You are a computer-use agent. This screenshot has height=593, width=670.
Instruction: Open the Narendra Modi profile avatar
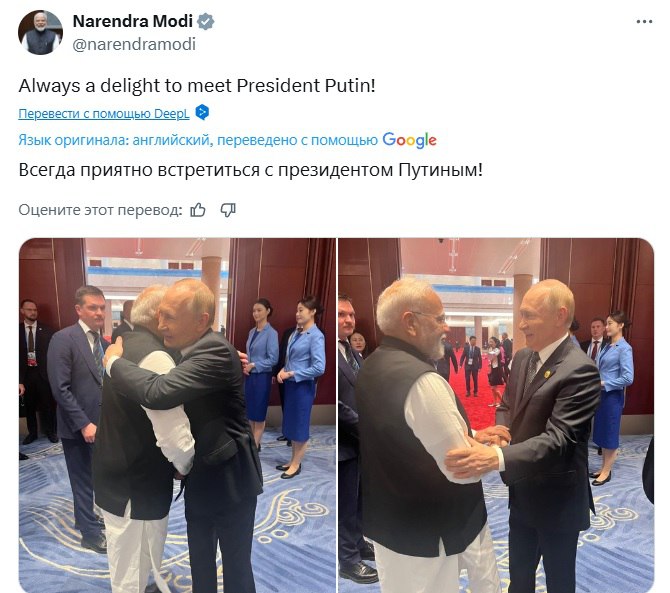point(40,32)
